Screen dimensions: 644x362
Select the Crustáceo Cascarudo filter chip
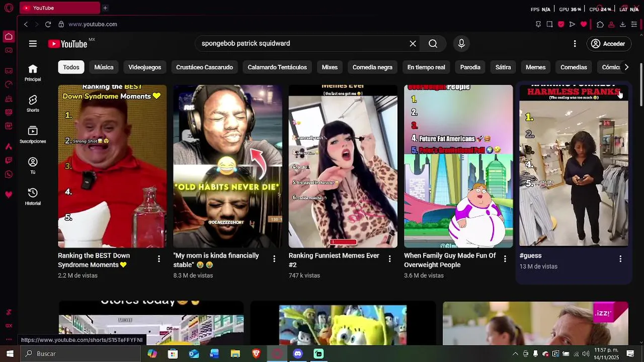pos(204,67)
